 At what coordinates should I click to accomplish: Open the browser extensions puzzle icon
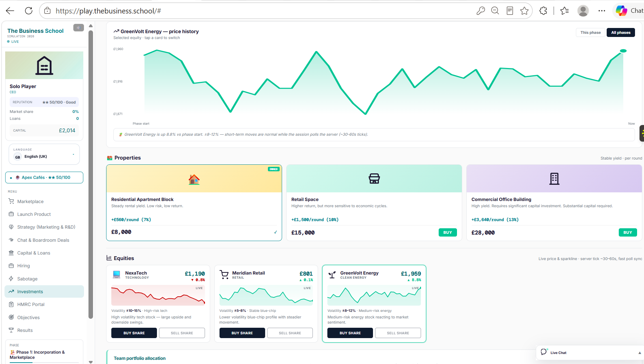click(x=543, y=11)
